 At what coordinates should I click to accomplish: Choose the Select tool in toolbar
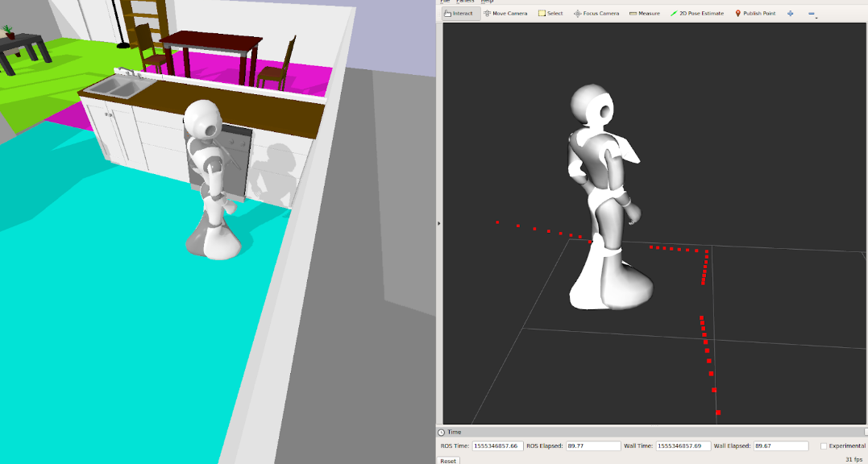550,13
